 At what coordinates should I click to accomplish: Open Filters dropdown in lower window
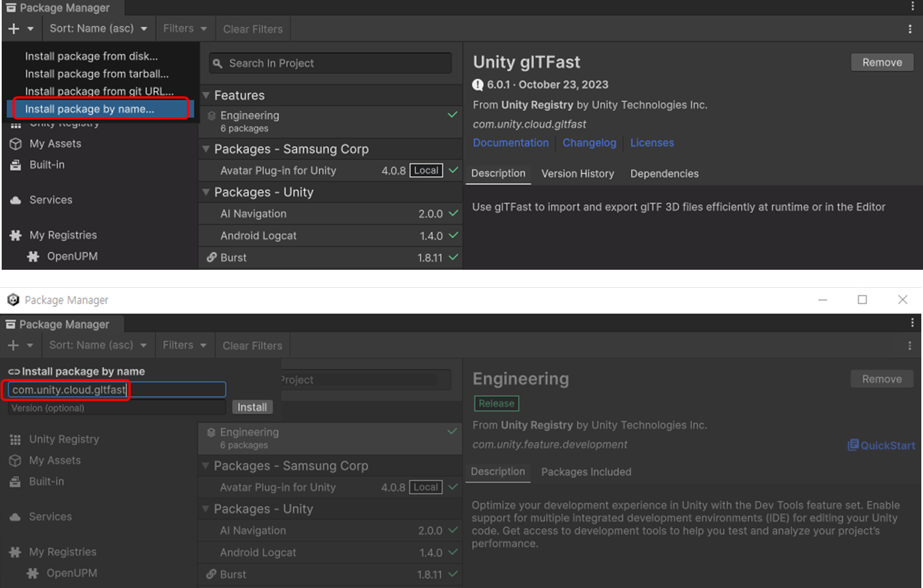(184, 345)
